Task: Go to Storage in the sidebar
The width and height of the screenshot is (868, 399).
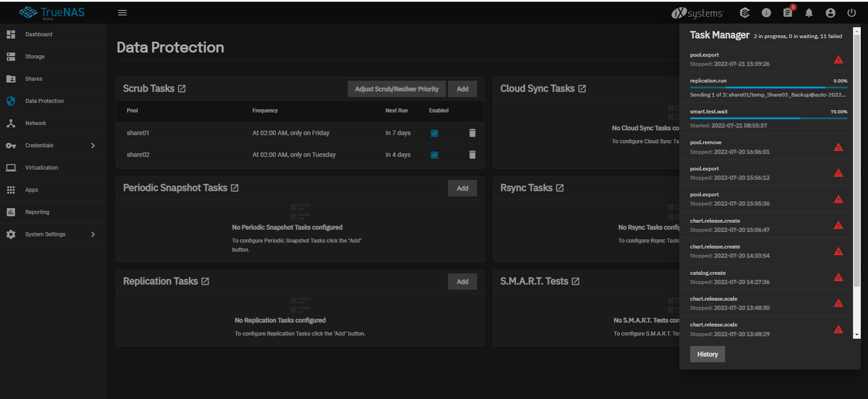Action: [x=35, y=57]
